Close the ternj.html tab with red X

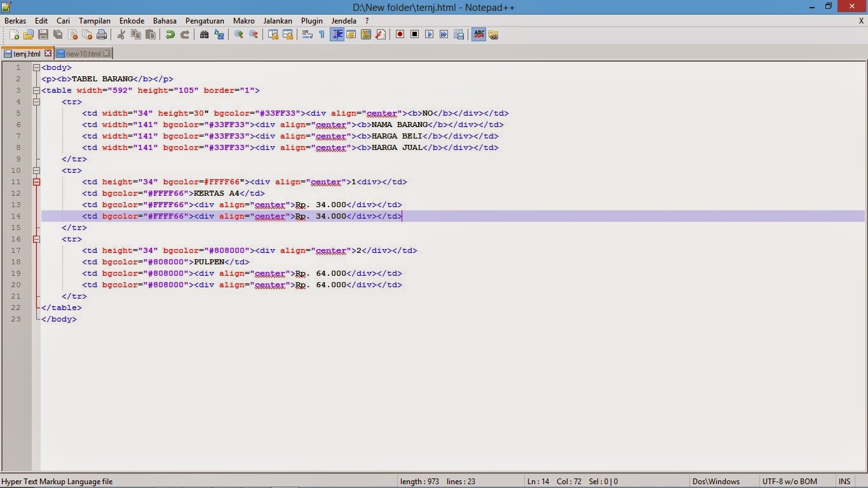(x=48, y=53)
